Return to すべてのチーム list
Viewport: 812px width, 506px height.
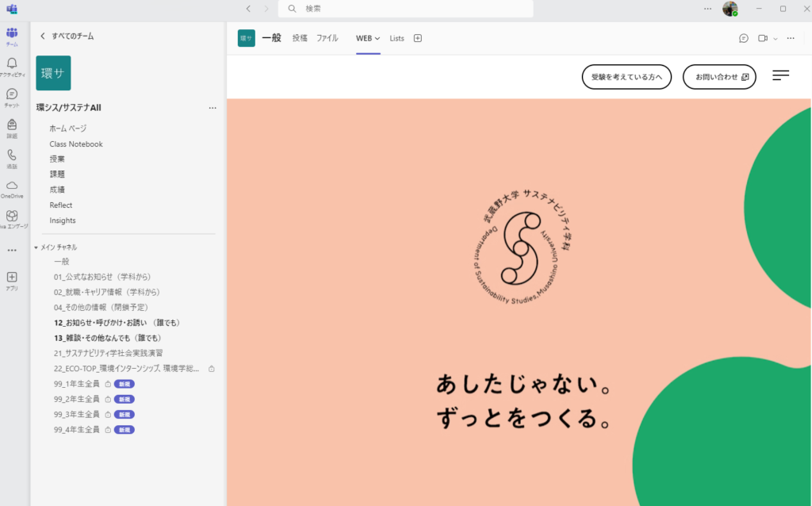pyautogui.click(x=67, y=36)
